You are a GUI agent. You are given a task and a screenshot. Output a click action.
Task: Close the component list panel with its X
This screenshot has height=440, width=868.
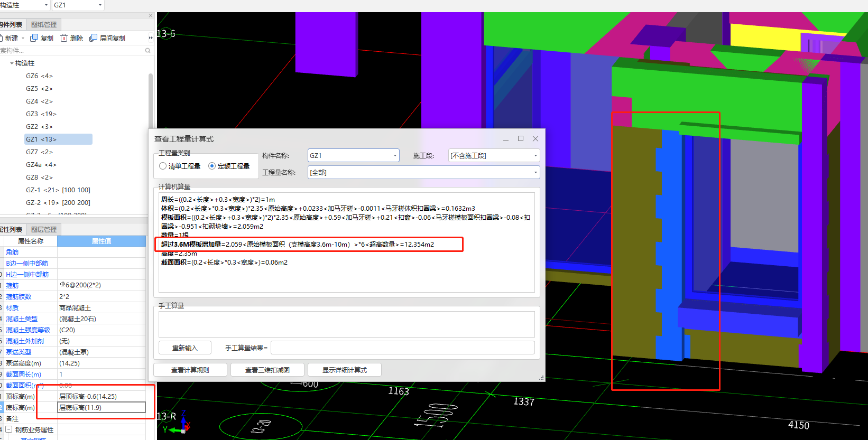151,15
